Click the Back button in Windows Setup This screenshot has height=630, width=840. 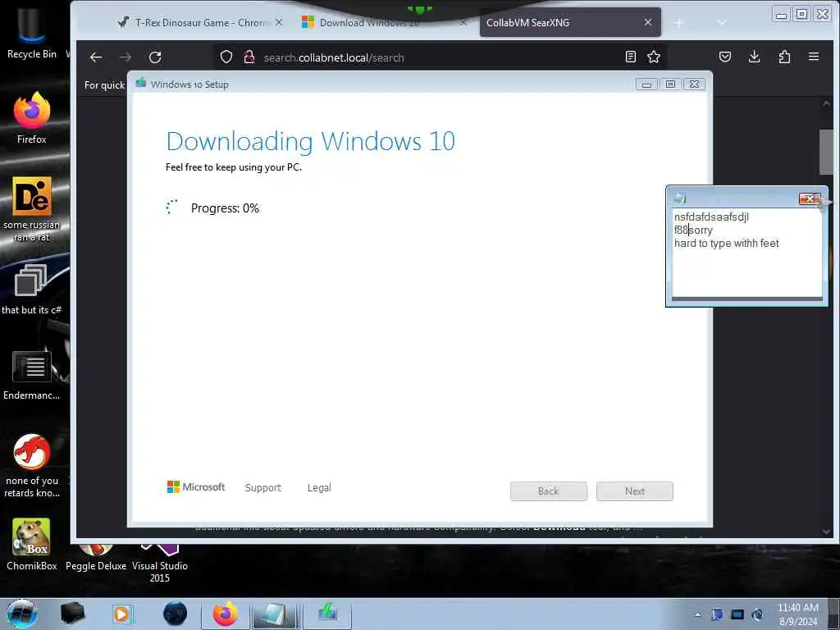click(549, 491)
